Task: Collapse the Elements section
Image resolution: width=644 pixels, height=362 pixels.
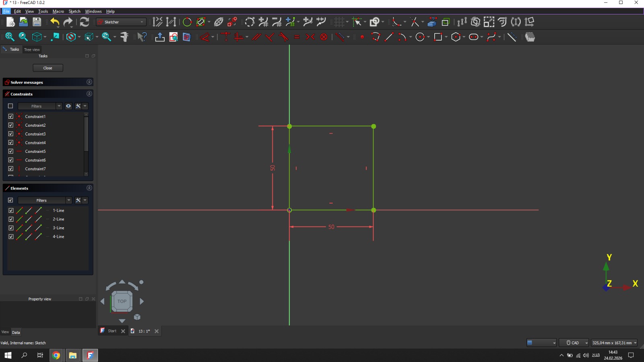Action: coord(89,188)
